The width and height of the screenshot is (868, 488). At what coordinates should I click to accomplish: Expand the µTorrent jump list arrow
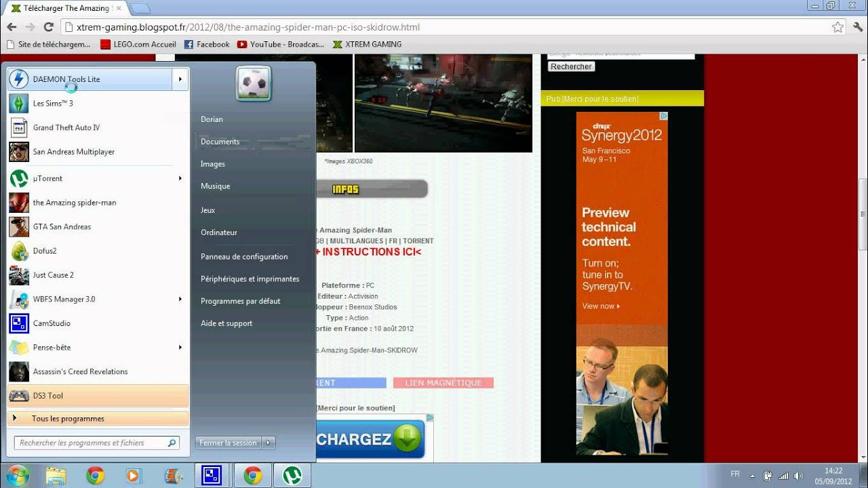tap(180, 178)
